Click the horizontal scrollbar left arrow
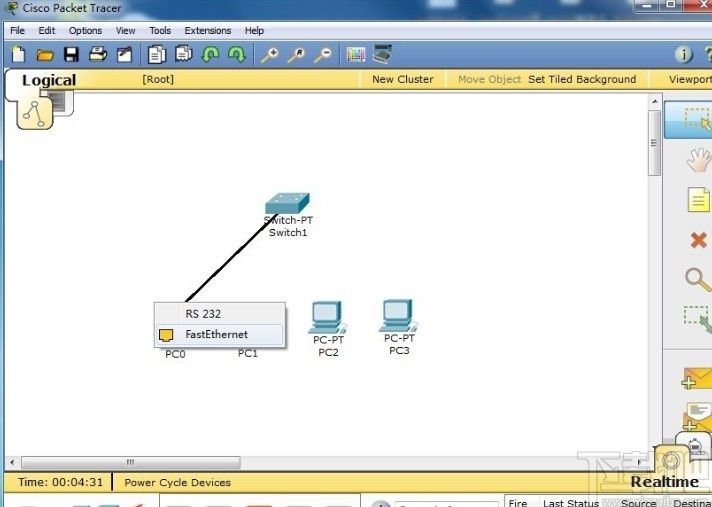Screen dimensions: 712x507 point(12,463)
